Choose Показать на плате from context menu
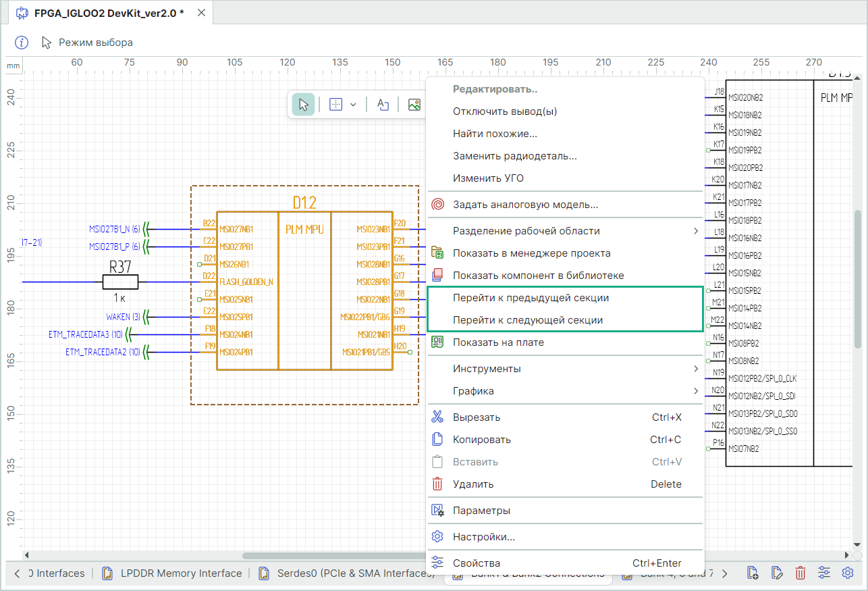Image resolution: width=868 pixels, height=591 pixels. click(x=498, y=342)
